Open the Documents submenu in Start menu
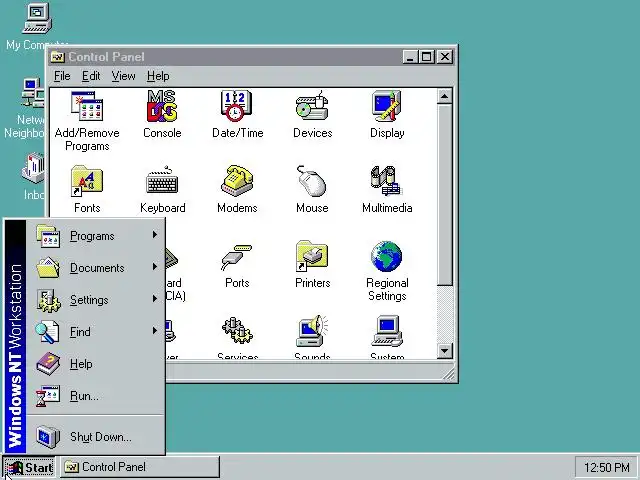The image size is (640, 480). tap(96, 268)
